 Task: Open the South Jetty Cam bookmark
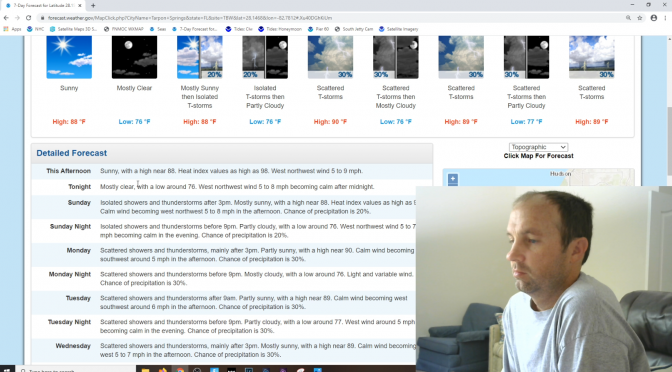point(354,29)
